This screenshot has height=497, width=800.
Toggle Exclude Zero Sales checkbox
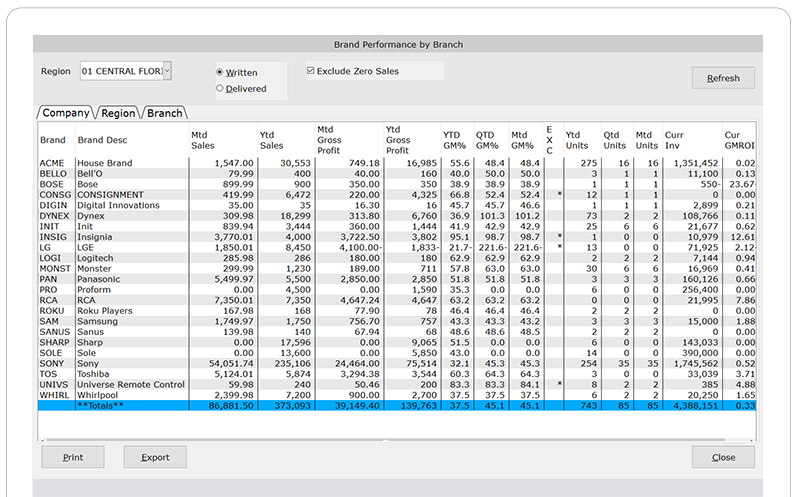click(x=310, y=71)
